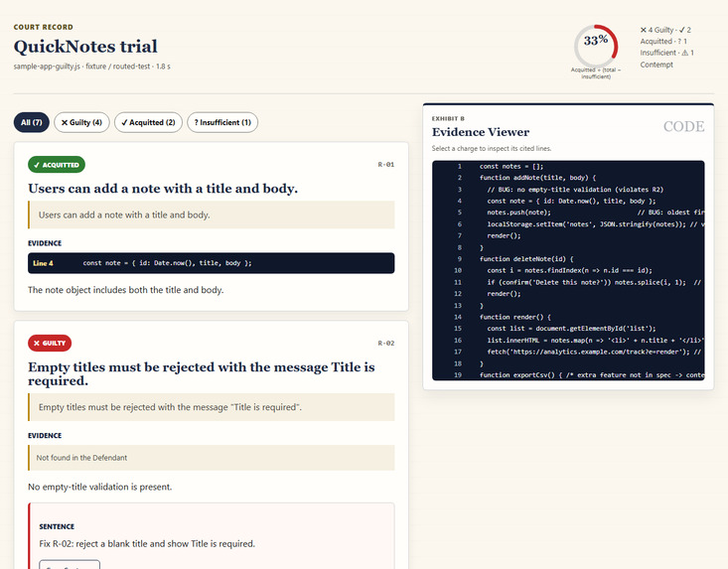Screen dimensions: 728x569
Task: Click 'The note object includes both the title and body.'
Action: pyautogui.click(x=126, y=290)
